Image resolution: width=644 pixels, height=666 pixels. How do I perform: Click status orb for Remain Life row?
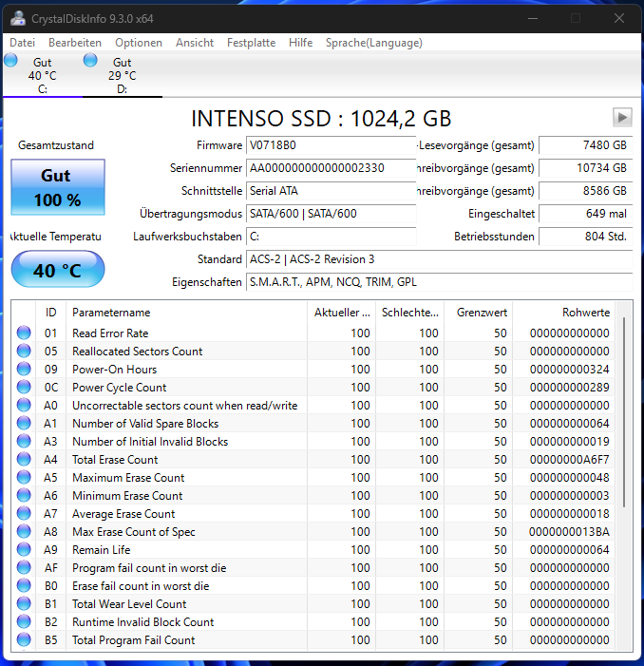tap(24, 549)
